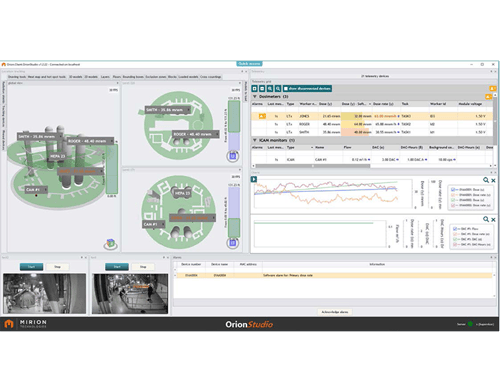Open the global view panel dropdown arrow

[x=117, y=83]
